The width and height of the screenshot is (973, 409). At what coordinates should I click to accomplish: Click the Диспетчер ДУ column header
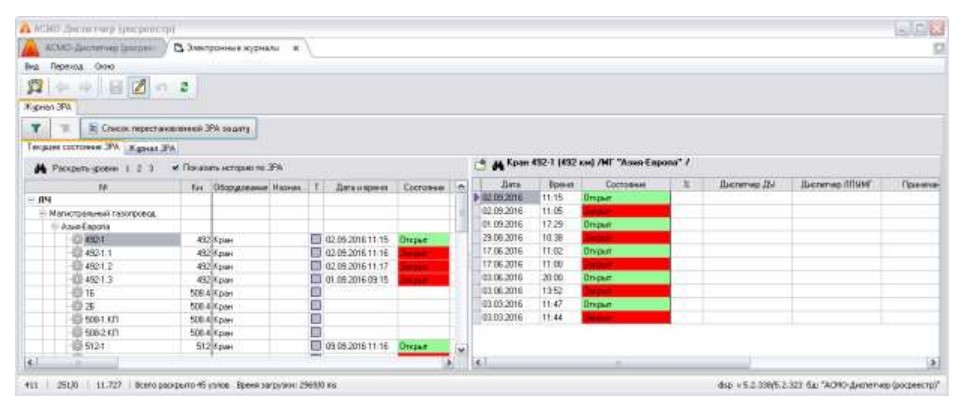tap(747, 184)
